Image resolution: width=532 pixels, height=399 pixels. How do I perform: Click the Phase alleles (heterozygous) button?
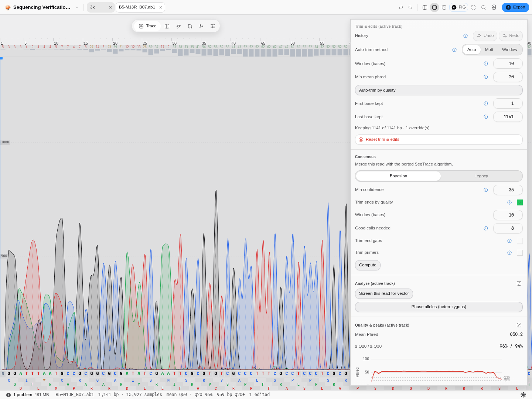(x=439, y=307)
